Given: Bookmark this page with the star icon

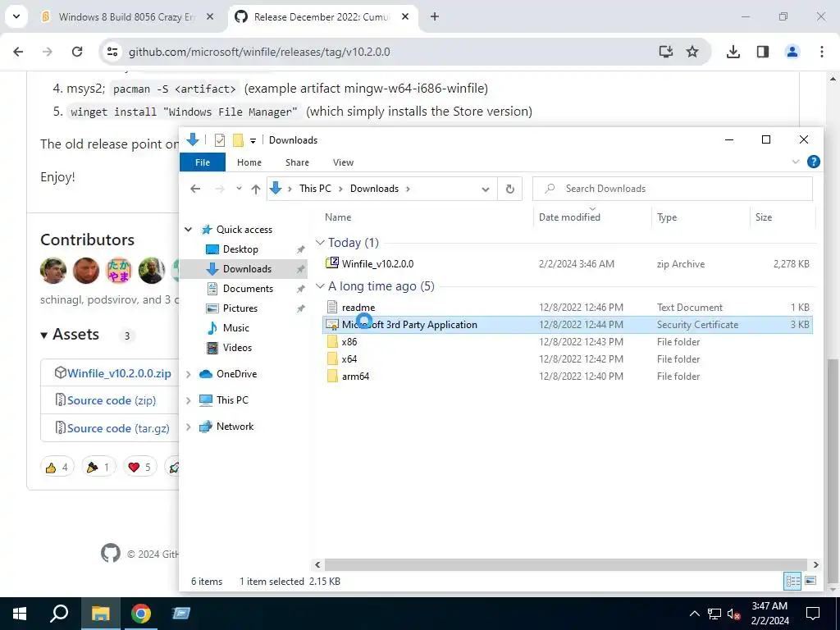Looking at the screenshot, I should pyautogui.click(x=692, y=52).
